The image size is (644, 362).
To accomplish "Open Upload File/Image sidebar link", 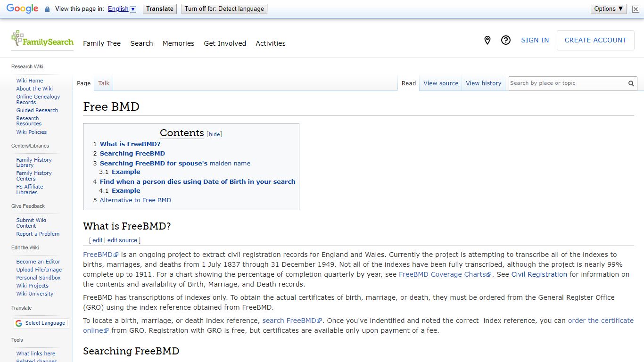I will click(39, 270).
